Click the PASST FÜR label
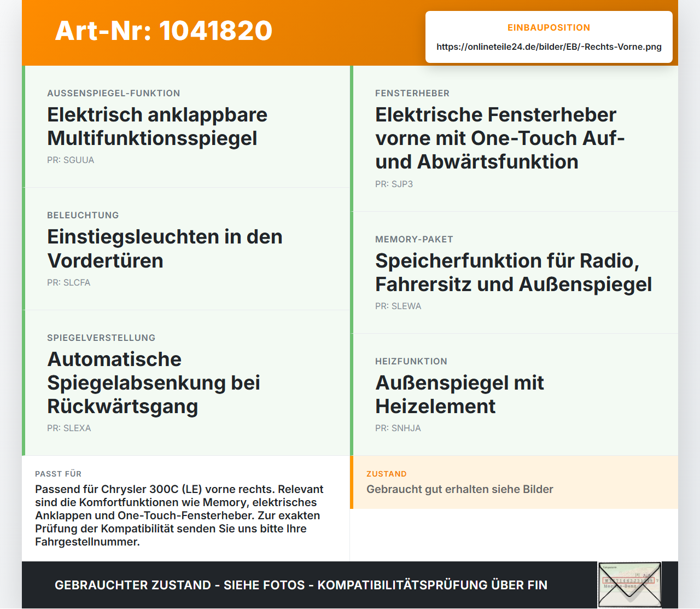The image size is (700, 609). point(58,474)
